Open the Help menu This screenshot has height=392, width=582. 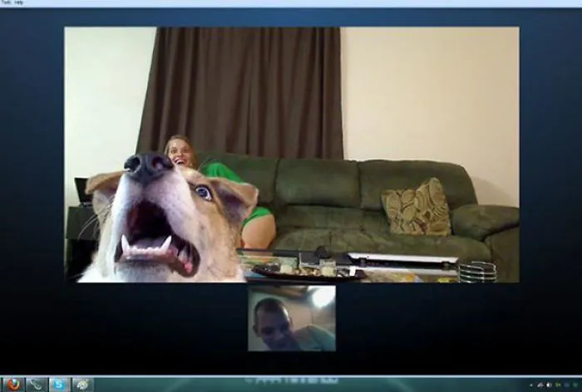(18, 2)
